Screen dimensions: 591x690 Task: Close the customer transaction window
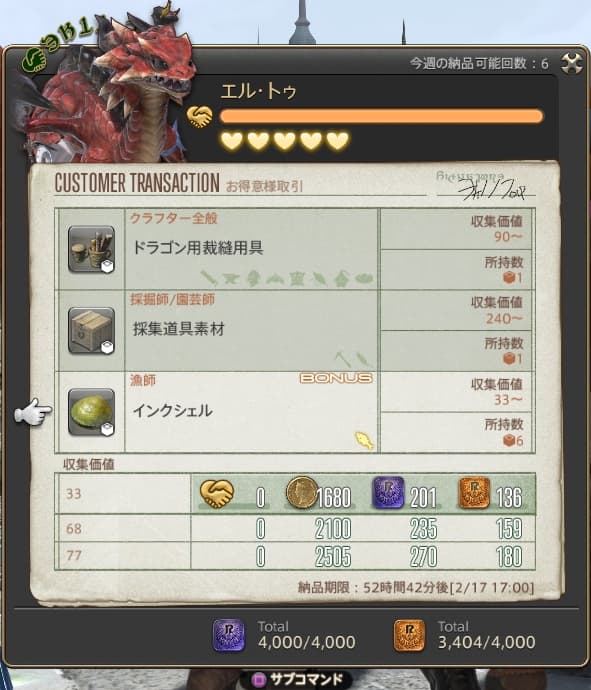click(572, 63)
